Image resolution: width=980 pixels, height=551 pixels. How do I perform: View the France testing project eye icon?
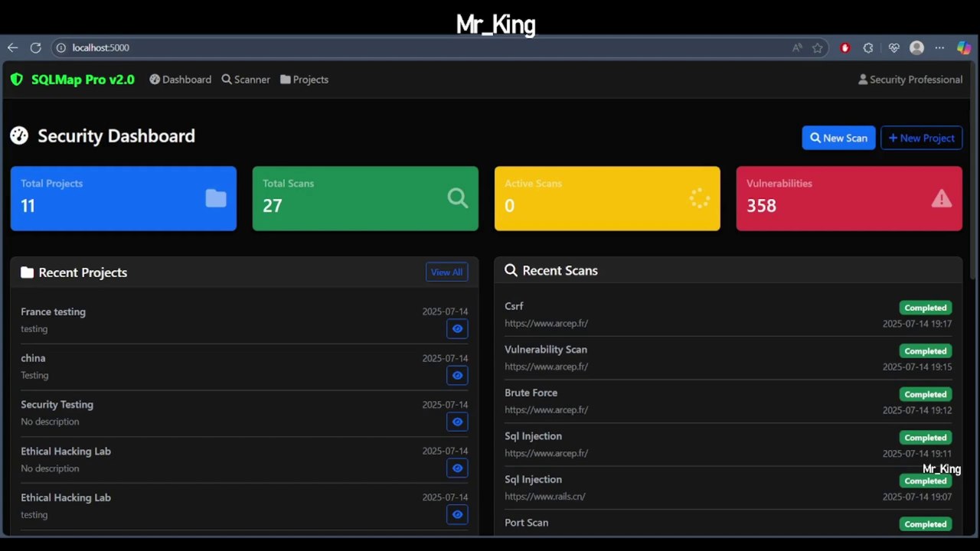457,329
